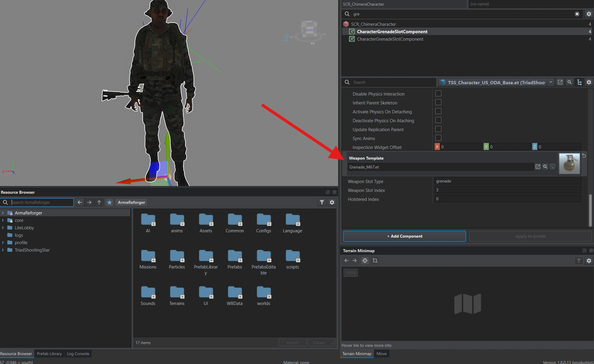This screenshot has height=364, width=594.
Task: Click the Apply to prefab button
Action: tap(530, 236)
